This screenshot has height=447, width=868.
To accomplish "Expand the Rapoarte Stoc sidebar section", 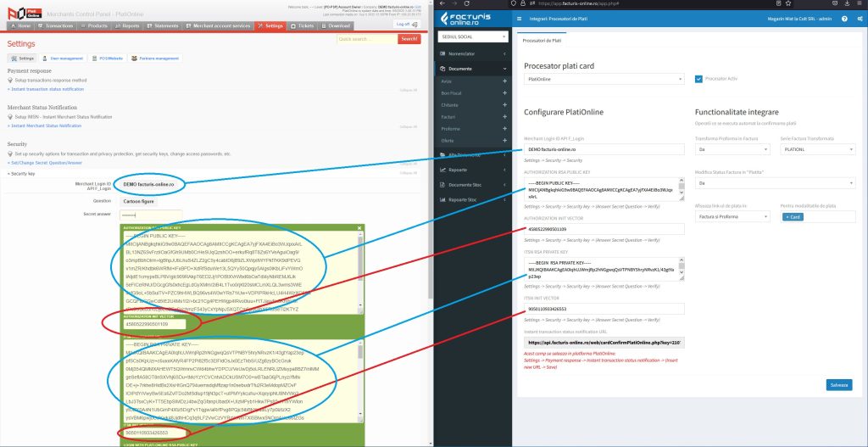I will coord(473,199).
